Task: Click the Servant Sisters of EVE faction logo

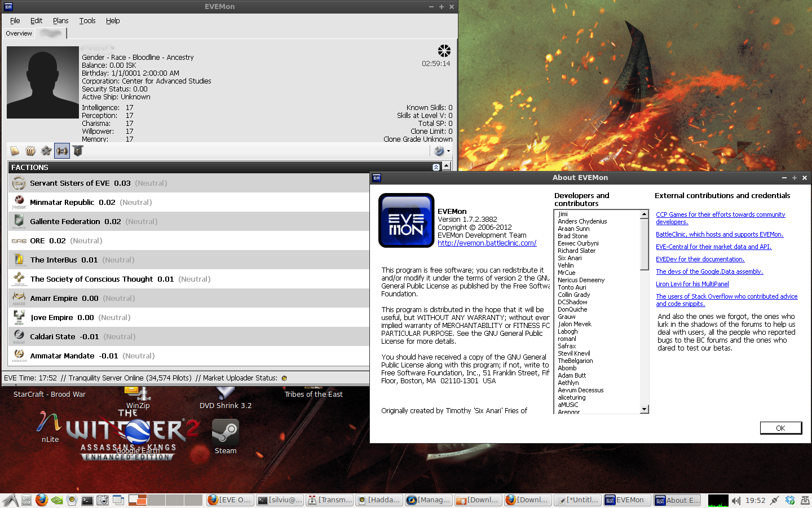Action: coord(19,183)
